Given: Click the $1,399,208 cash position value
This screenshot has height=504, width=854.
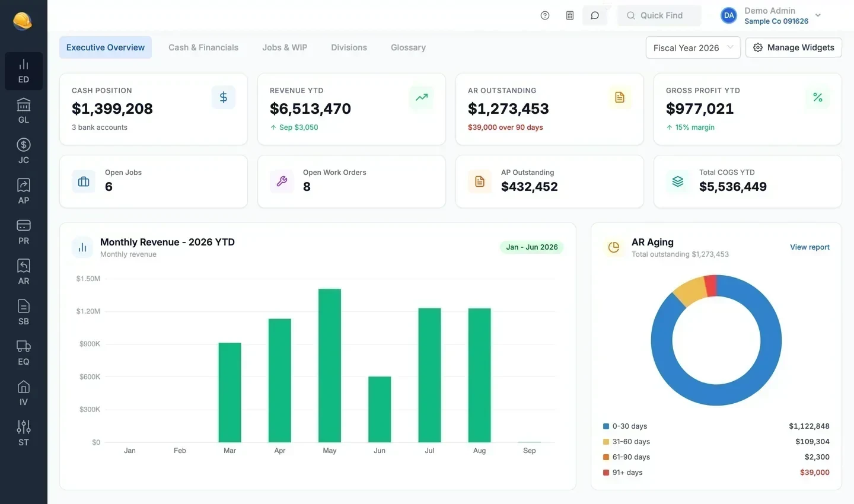Looking at the screenshot, I should click(x=112, y=109).
